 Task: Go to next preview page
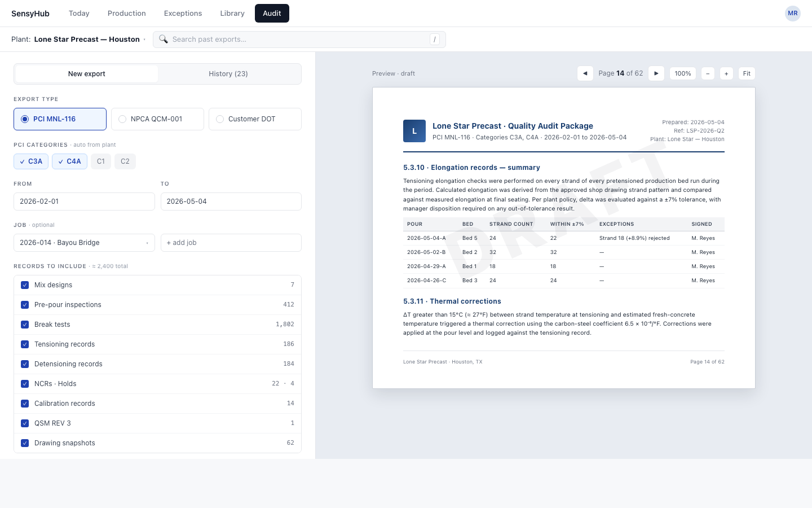(x=656, y=73)
